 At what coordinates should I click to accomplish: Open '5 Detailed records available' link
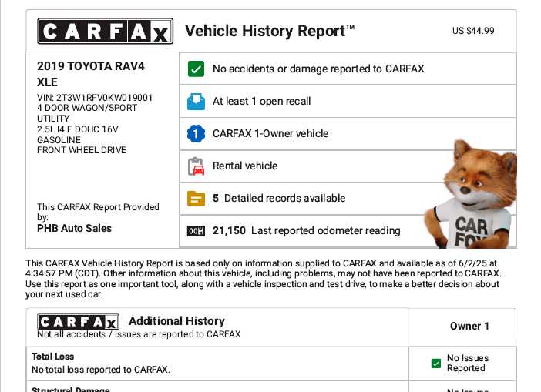[x=279, y=199]
